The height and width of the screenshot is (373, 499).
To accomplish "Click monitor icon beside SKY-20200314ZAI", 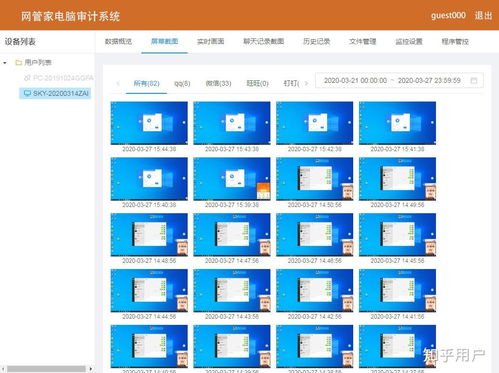I will point(27,93).
